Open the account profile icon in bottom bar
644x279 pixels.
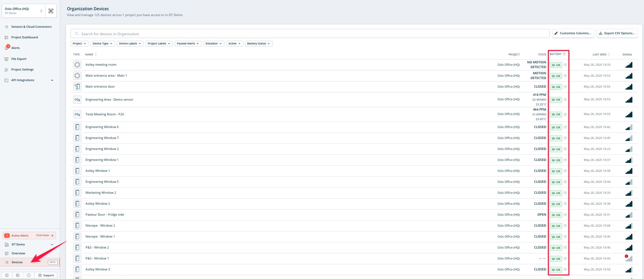7,275
